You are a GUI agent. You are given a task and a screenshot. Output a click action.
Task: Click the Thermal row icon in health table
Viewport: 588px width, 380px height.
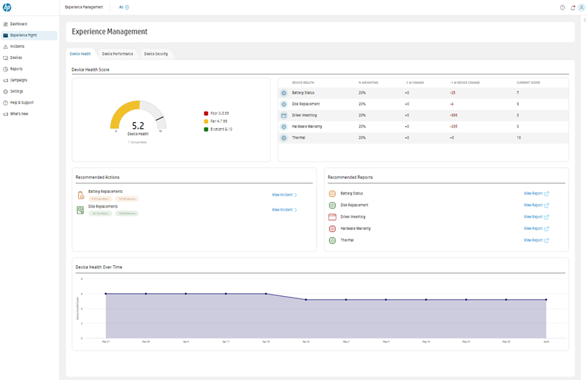[x=284, y=138]
